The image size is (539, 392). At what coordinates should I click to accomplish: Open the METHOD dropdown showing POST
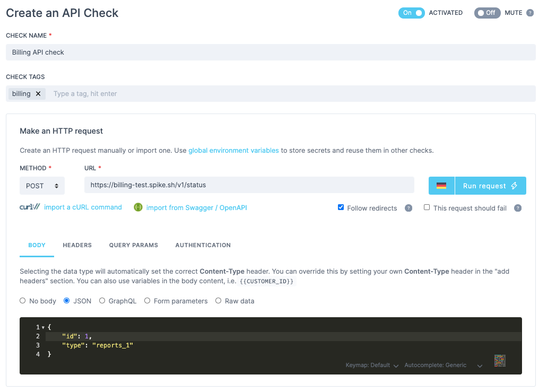42,186
